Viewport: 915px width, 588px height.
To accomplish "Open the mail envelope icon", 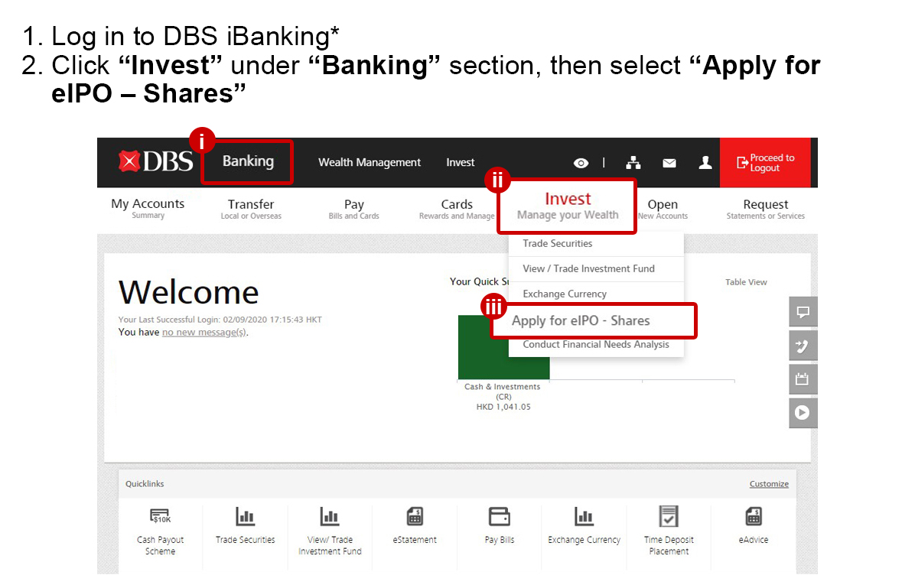I will pyautogui.click(x=669, y=163).
